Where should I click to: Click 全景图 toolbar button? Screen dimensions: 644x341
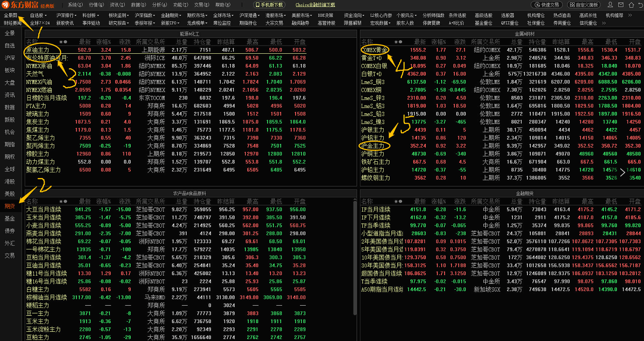coord(11,15)
